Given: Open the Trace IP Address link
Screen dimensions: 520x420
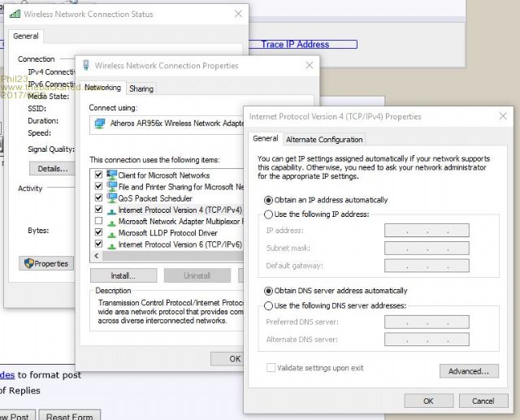Looking at the screenshot, I should (x=295, y=44).
